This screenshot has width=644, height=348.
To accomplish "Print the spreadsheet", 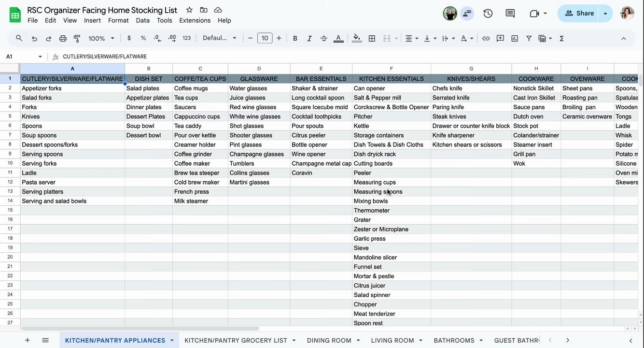I will (x=63, y=38).
